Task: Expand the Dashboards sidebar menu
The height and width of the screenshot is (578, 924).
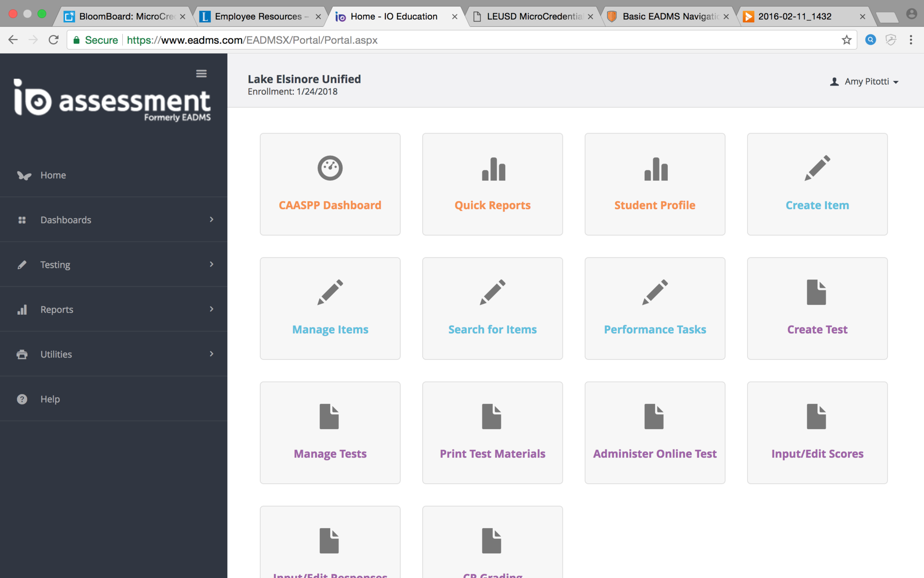Action: click(x=66, y=220)
